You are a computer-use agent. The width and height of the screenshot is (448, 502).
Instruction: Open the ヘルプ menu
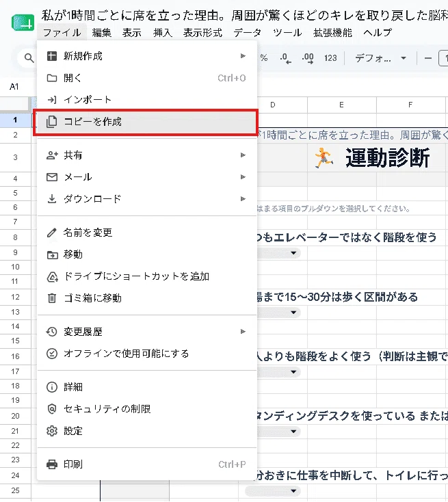pos(378,32)
